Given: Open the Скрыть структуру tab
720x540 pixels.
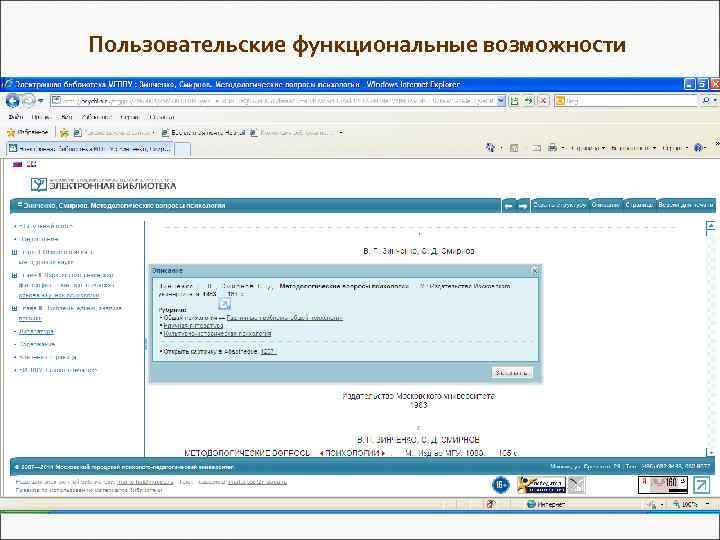Looking at the screenshot, I should [x=559, y=205].
